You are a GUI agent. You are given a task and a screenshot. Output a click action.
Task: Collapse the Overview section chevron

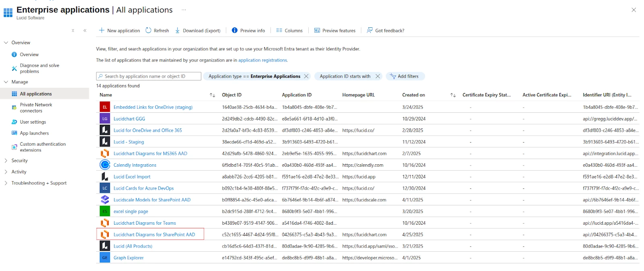click(6, 42)
